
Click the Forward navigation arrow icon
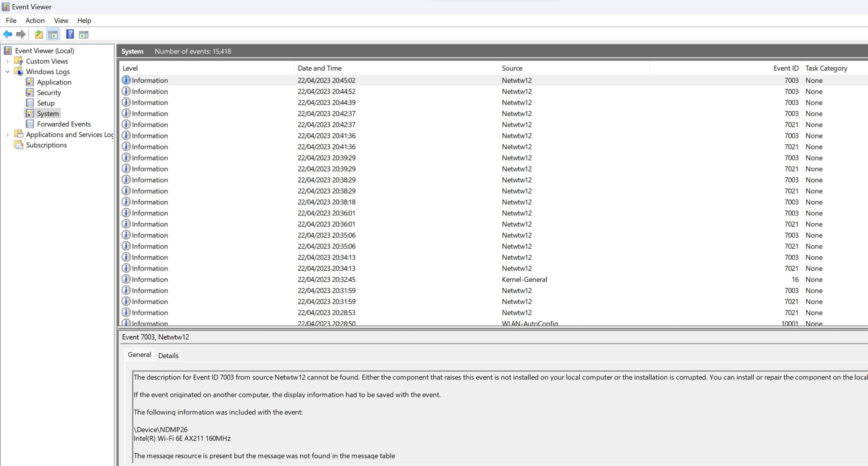[21, 34]
